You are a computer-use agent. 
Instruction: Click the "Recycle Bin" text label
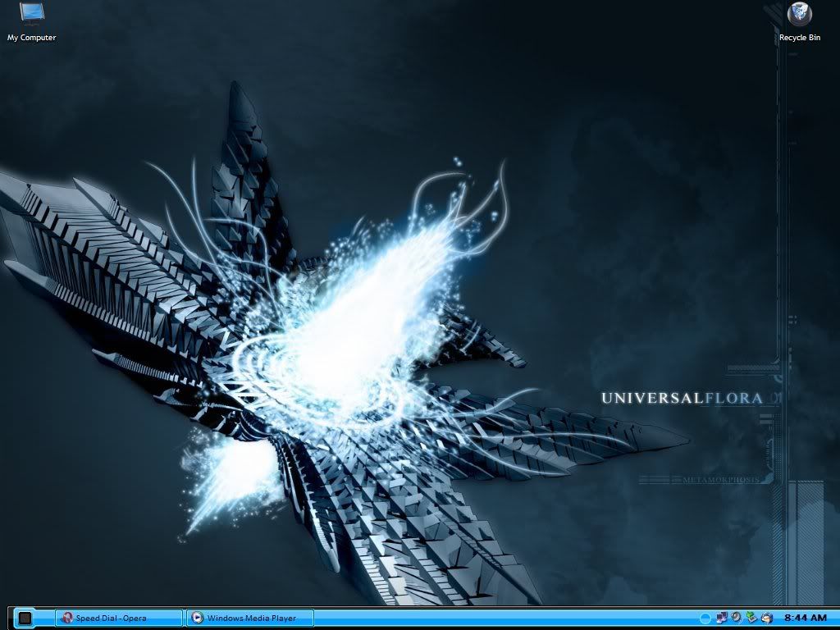[x=799, y=38]
